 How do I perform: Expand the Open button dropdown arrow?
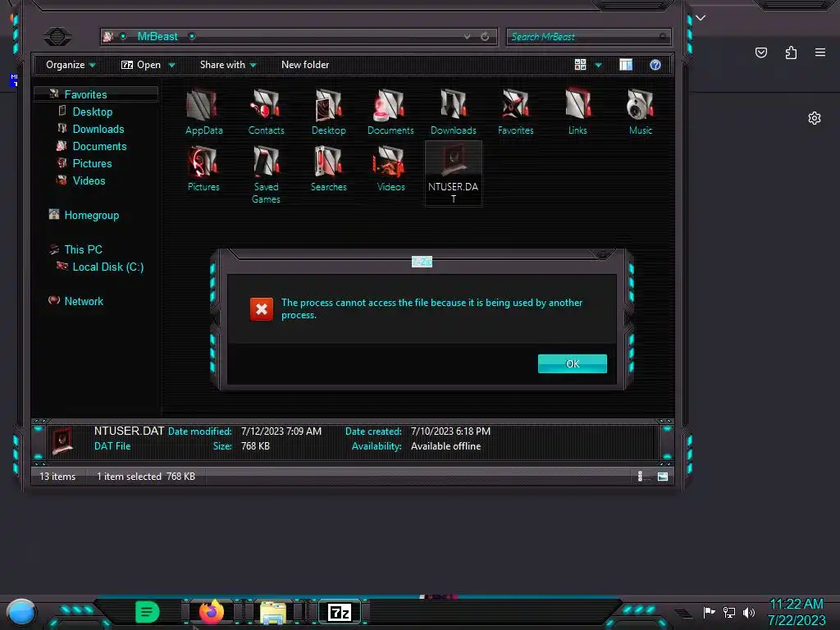[172, 65]
